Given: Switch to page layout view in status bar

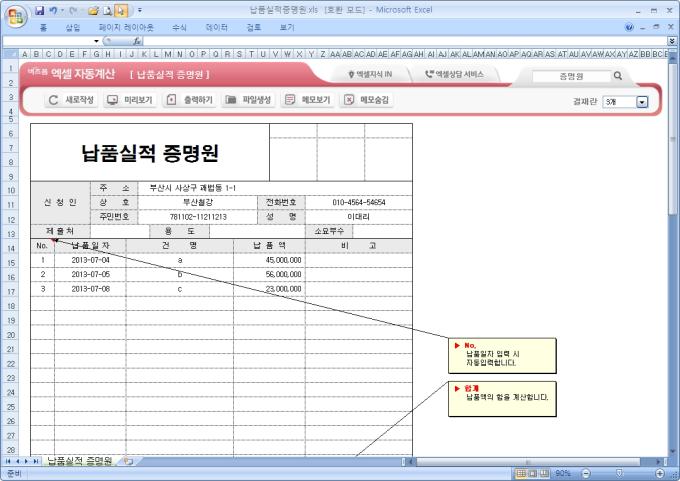Looking at the screenshot, I should [x=533, y=472].
